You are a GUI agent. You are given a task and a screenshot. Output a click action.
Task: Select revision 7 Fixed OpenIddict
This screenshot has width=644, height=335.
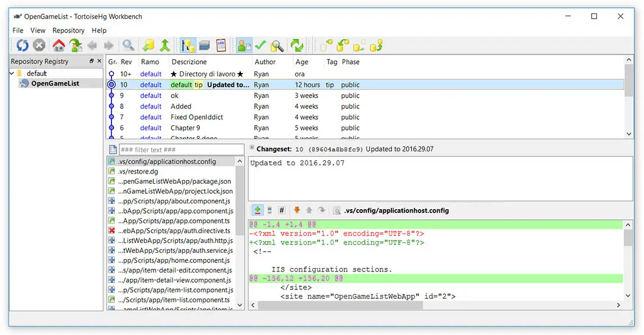pyautogui.click(x=197, y=117)
